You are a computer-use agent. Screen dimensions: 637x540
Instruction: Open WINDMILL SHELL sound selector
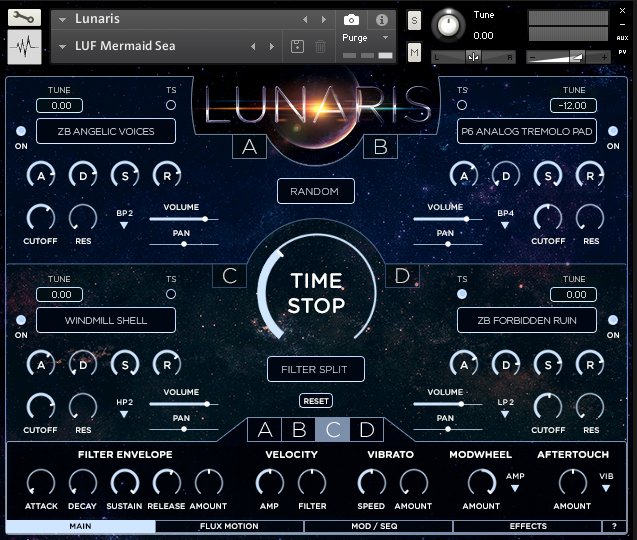click(106, 320)
